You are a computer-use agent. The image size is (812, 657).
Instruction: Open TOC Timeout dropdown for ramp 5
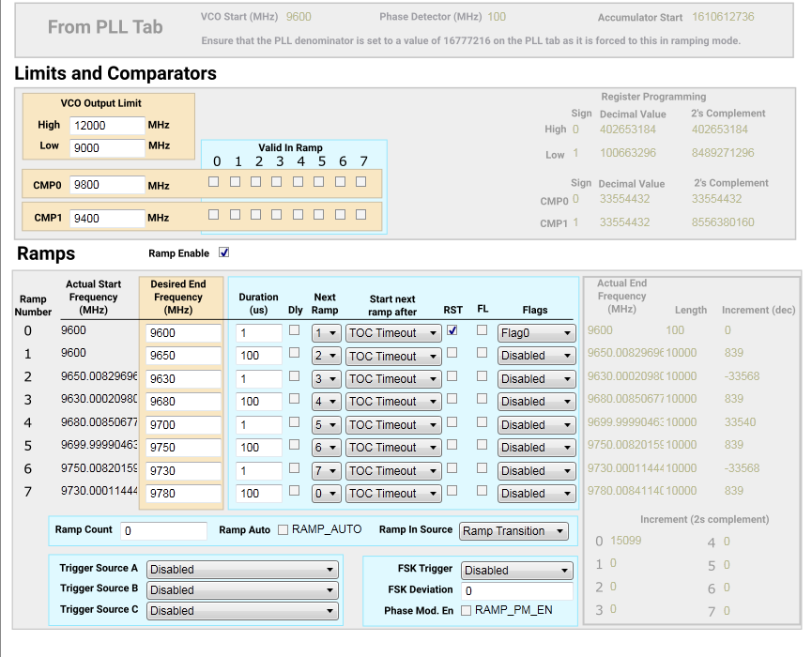[x=393, y=448]
